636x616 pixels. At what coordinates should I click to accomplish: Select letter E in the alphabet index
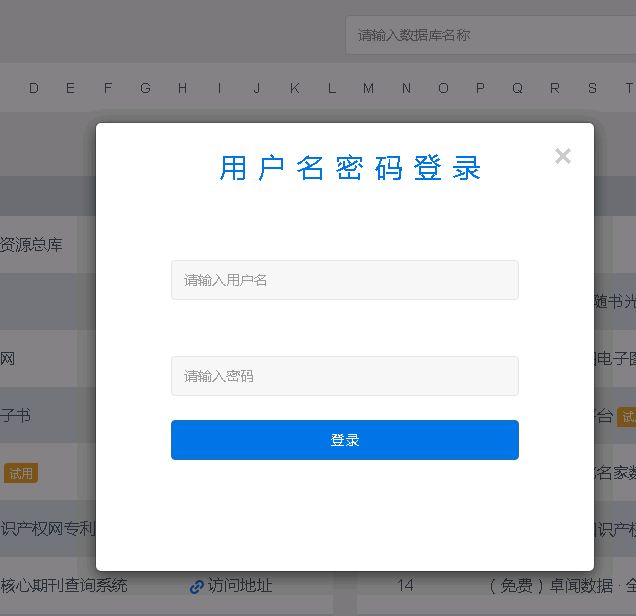tap(70, 88)
